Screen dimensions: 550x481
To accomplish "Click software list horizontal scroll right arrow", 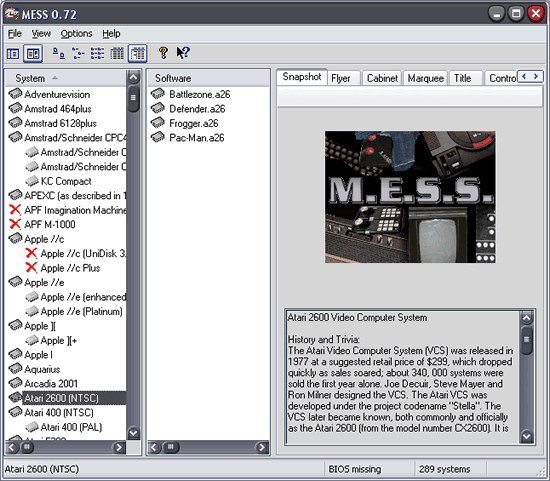I will click(x=262, y=447).
